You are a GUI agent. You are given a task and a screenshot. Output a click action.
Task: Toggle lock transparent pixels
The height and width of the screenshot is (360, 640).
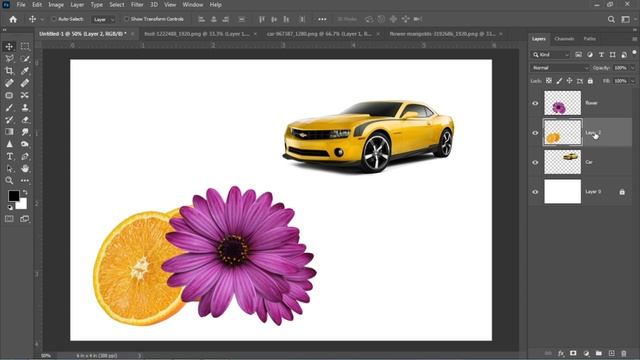coord(549,81)
